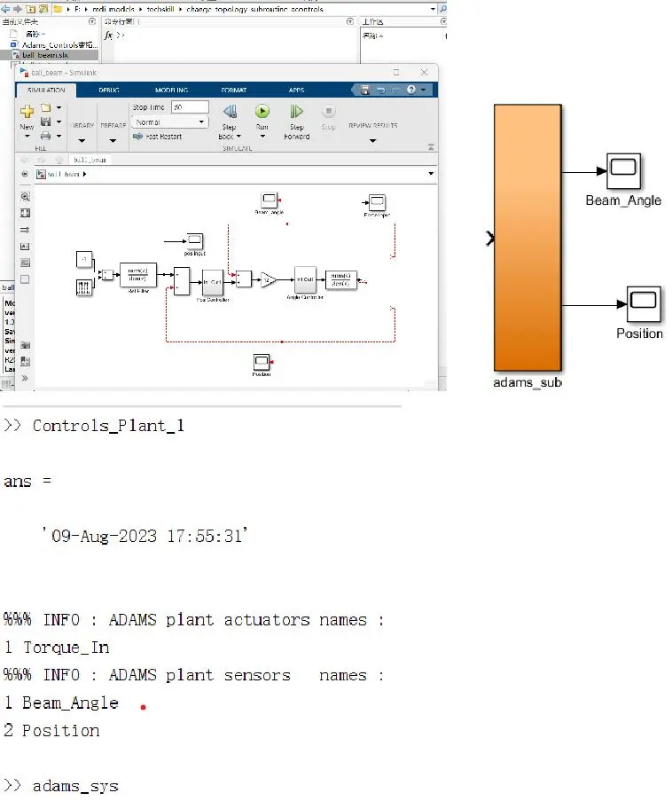Screen dimensions: 672x801
Task: Click the zoom magnifier icon in canvas palette
Action: 25,196
